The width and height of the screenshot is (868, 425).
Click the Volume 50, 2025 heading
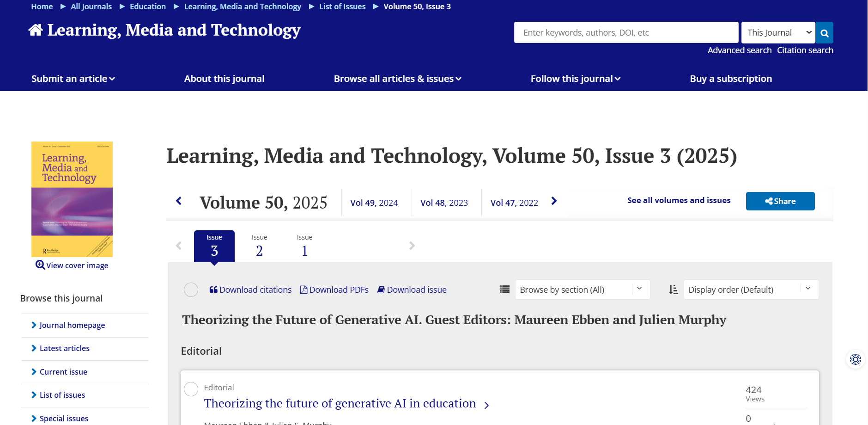coord(263,203)
